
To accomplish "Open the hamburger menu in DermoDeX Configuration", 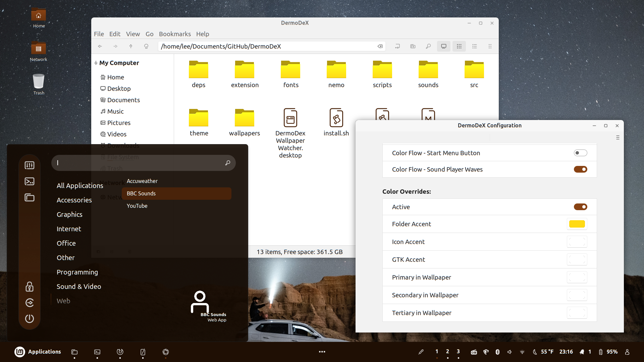I will 618,137.
